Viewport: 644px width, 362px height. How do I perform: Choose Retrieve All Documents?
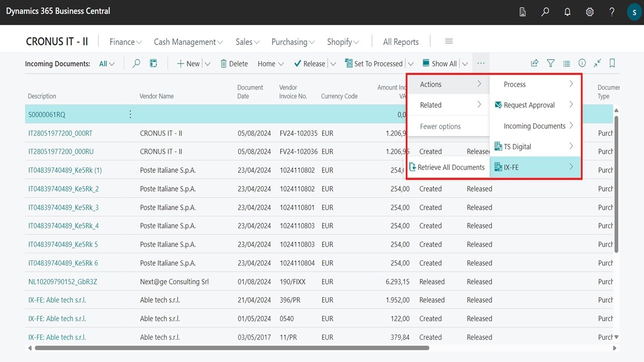pyautogui.click(x=448, y=167)
